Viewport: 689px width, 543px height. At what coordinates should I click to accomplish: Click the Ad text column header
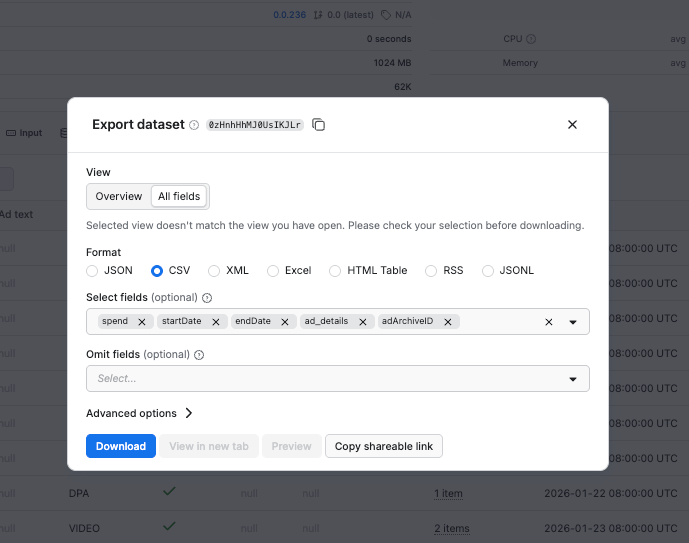click(17, 214)
